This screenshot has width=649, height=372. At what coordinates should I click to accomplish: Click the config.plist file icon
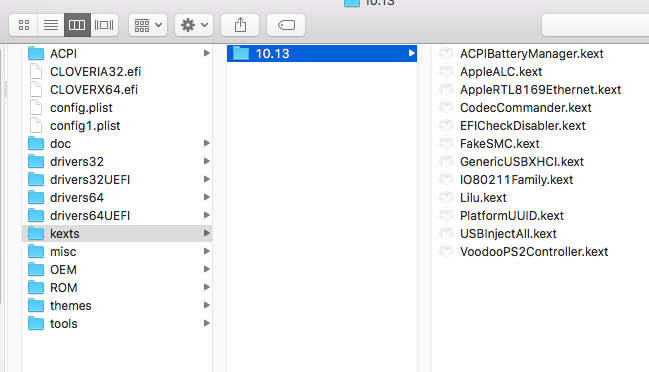click(36, 108)
